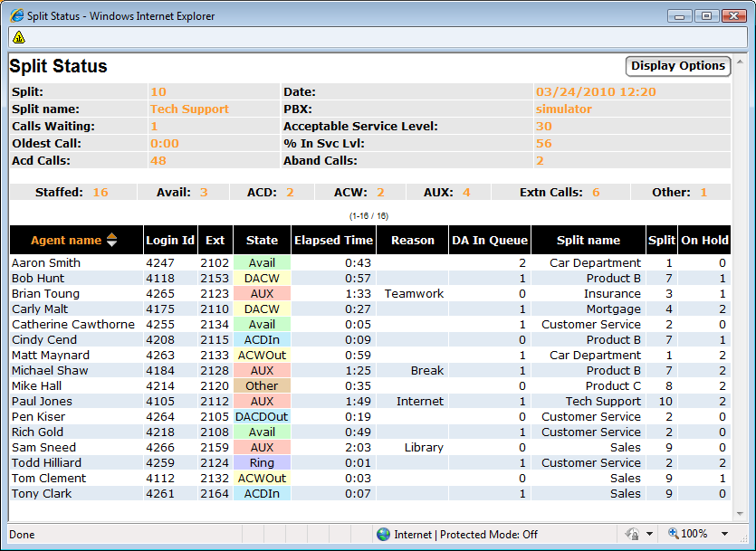Click the globe icon in status bar
The height and width of the screenshot is (551, 756).
(383, 534)
